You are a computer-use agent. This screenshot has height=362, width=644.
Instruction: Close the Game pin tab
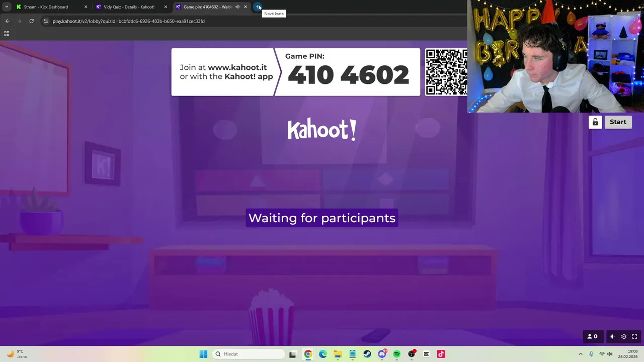(246, 7)
